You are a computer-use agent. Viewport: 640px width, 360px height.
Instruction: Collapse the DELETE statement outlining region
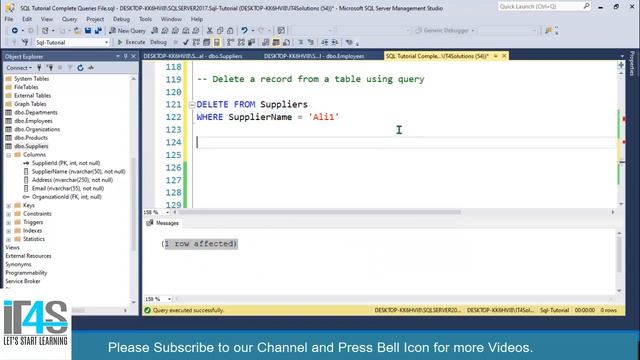coord(192,105)
